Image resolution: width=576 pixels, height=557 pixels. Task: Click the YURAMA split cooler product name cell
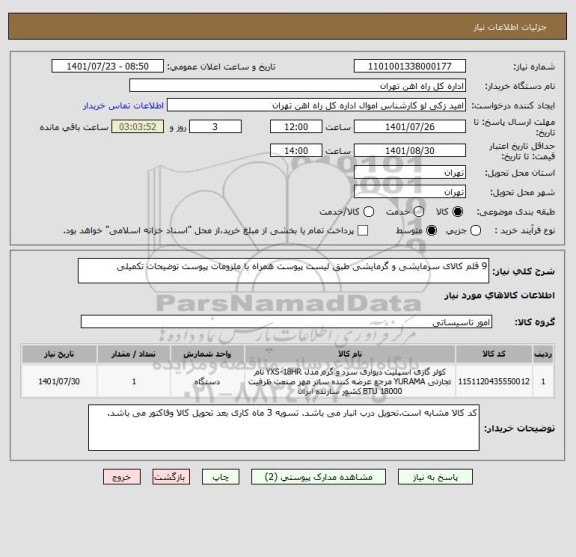pyautogui.click(x=350, y=381)
